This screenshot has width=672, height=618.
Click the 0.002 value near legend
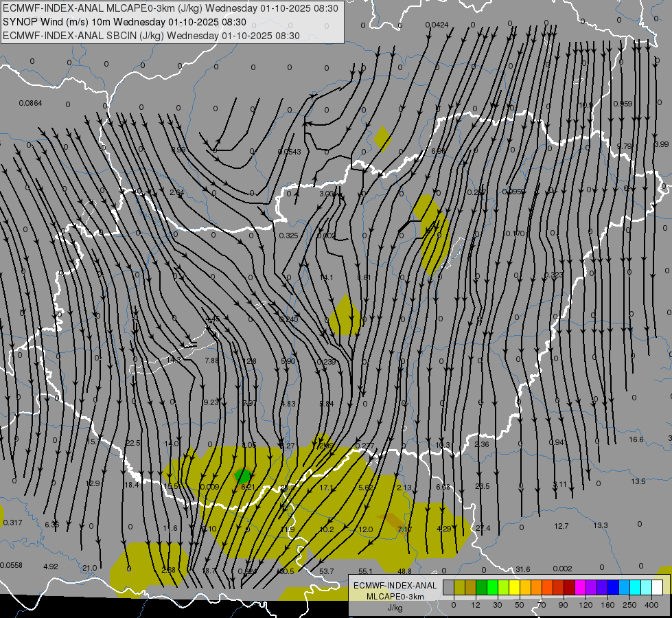561,569
